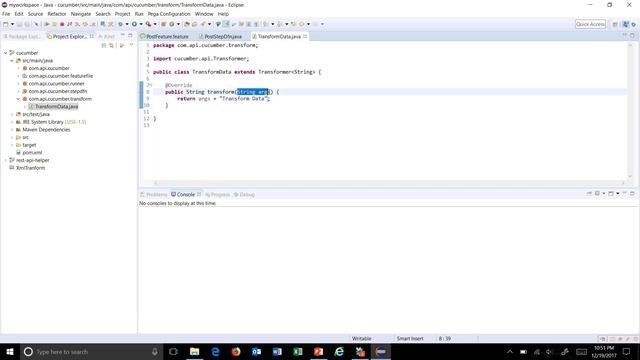Open Word from the taskbar
Screen dimensions: 640x360
[277, 351]
